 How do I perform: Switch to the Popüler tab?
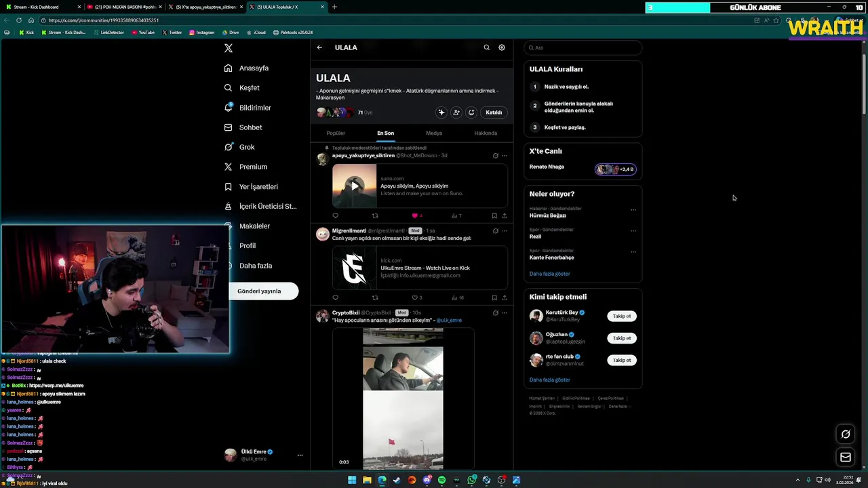[336, 133]
